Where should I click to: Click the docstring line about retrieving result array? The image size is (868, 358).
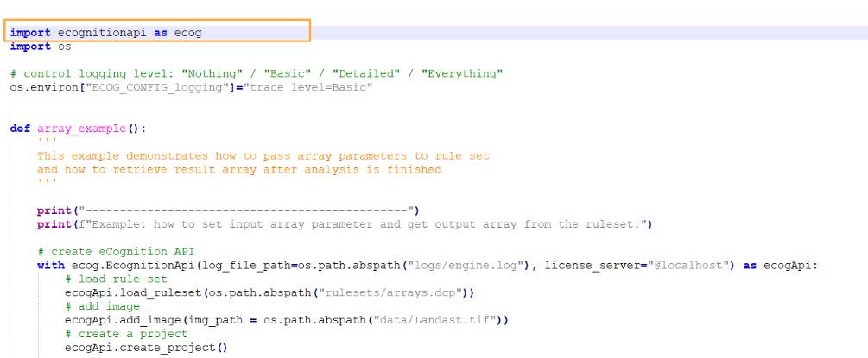(238, 170)
